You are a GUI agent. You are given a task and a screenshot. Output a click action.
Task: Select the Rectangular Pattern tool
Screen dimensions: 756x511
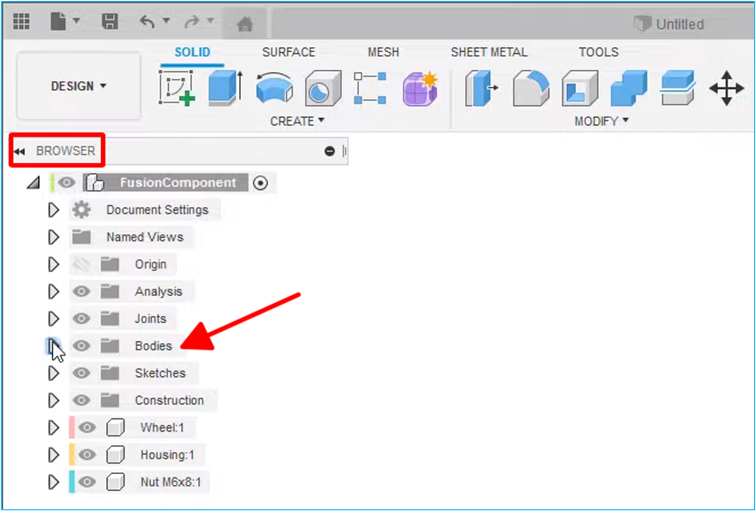[x=370, y=88]
